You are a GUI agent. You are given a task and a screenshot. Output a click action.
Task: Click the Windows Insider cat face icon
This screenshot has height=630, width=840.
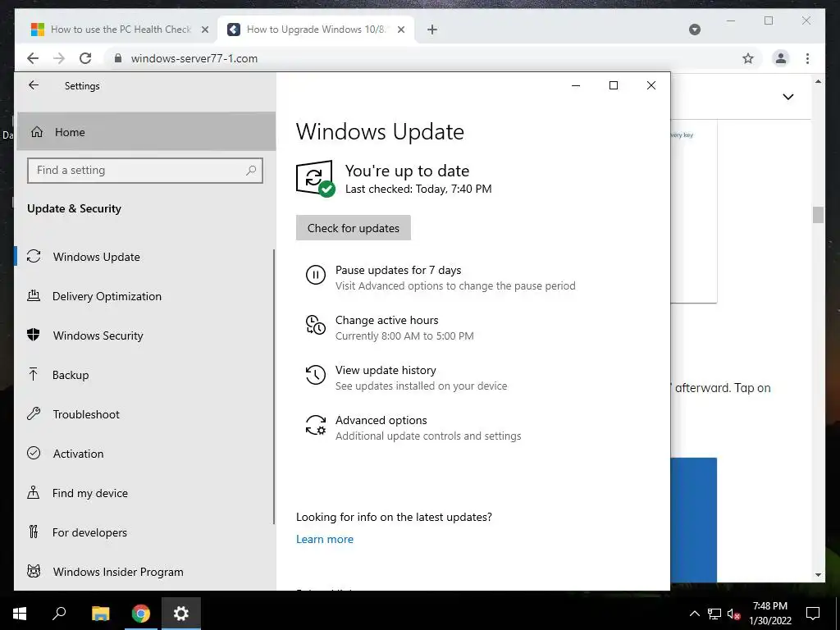(x=34, y=571)
